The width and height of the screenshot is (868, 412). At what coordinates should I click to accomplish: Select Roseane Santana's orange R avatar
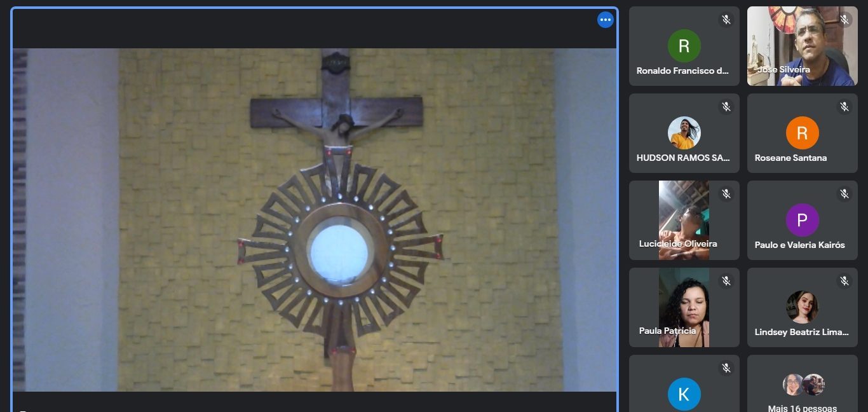(802, 133)
